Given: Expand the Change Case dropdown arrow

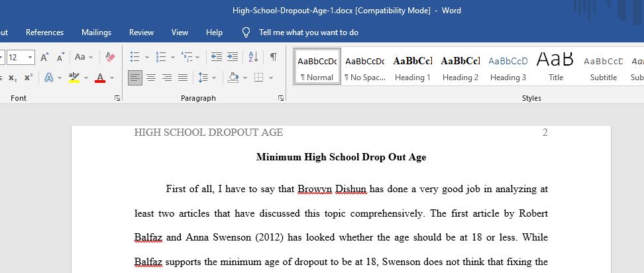Looking at the screenshot, I should [91, 57].
